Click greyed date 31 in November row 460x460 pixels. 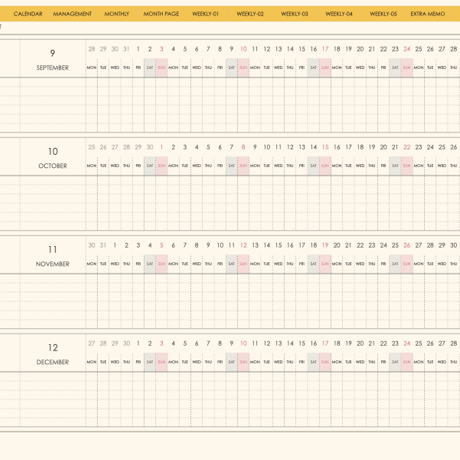click(103, 245)
